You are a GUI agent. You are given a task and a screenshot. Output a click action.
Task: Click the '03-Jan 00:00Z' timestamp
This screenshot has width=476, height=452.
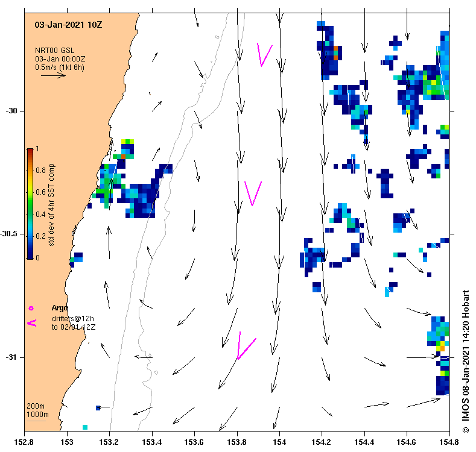tap(60, 59)
